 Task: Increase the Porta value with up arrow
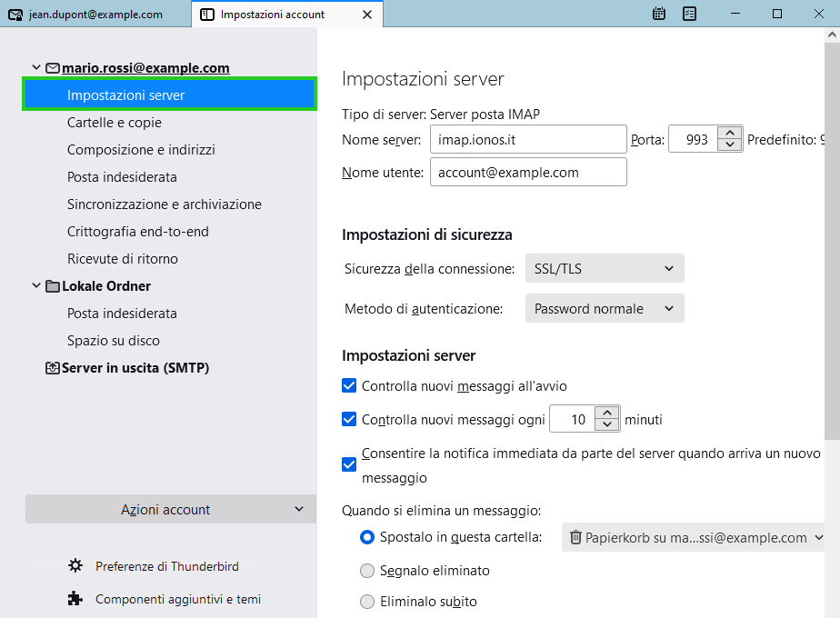[x=730, y=133]
